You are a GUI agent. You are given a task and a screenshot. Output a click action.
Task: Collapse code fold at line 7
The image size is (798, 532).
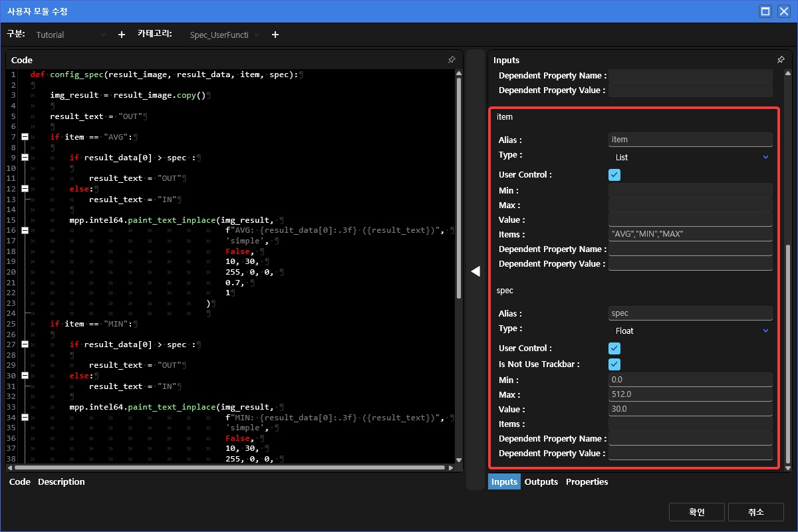pos(25,137)
